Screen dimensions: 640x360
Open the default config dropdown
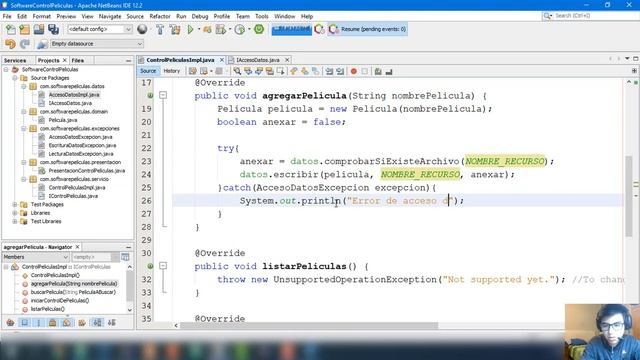(100, 29)
